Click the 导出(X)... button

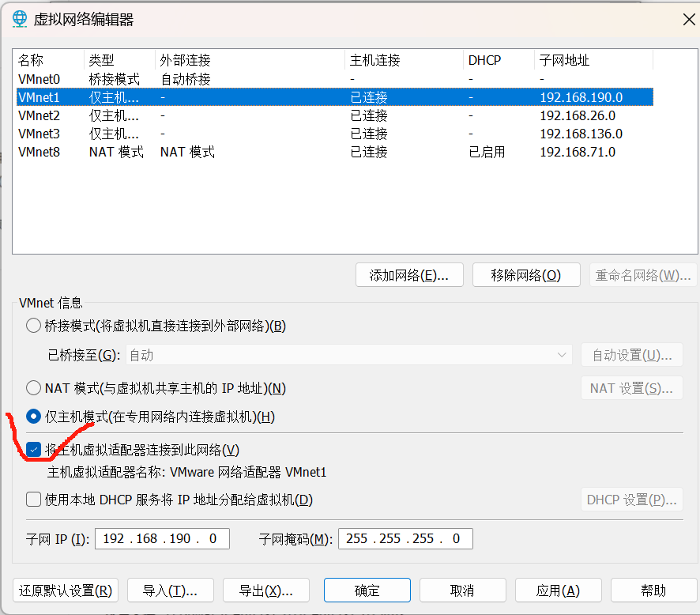(x=266, y=590)
